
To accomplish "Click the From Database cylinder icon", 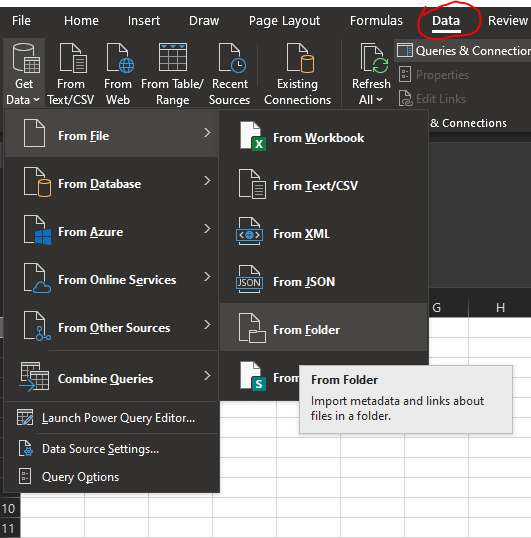I will [x=37, y=182].
